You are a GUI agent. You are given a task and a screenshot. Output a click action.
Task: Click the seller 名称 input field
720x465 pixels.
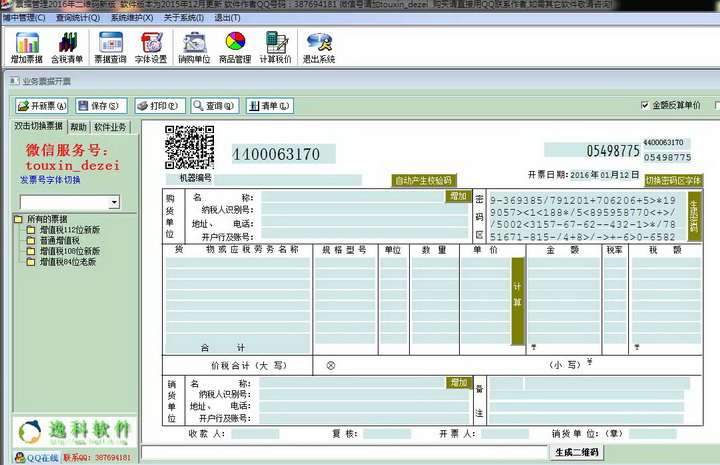coord(352,383)
